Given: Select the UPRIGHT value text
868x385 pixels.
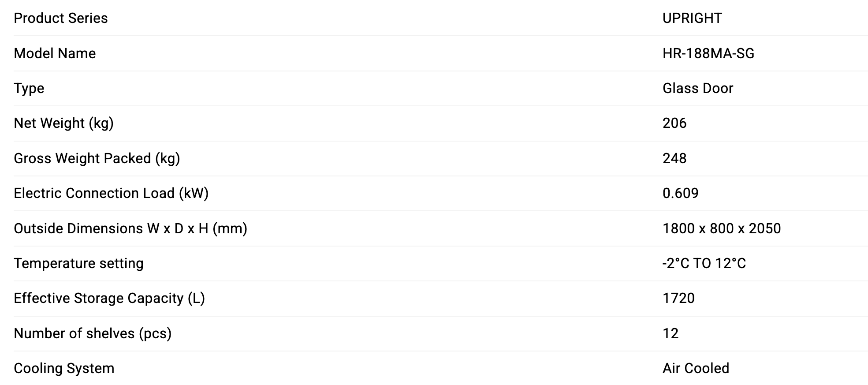Looking at the screenshot, I should (692, 18).
